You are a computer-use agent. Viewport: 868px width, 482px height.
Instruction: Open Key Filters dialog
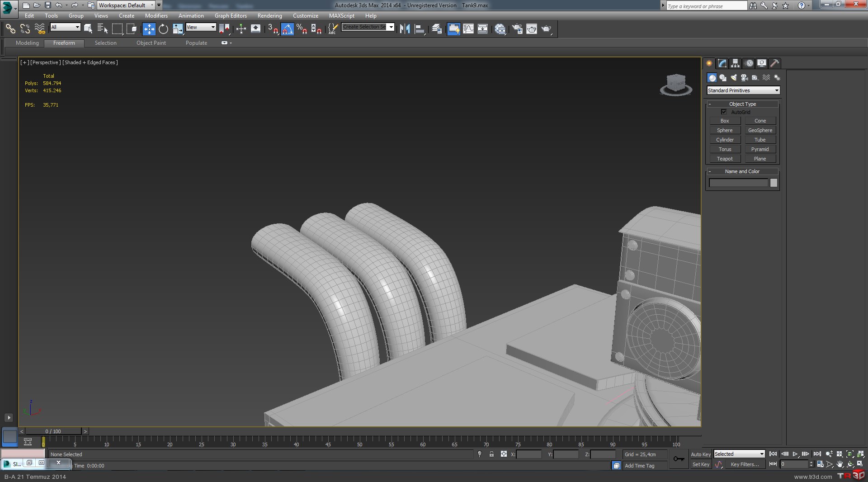tap(745, 464)
